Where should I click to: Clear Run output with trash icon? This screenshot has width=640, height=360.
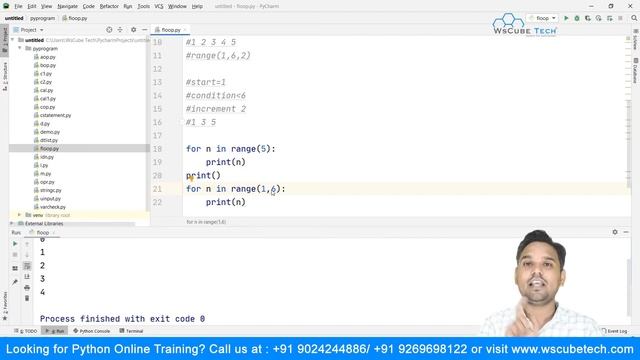[x=27, y=298]
